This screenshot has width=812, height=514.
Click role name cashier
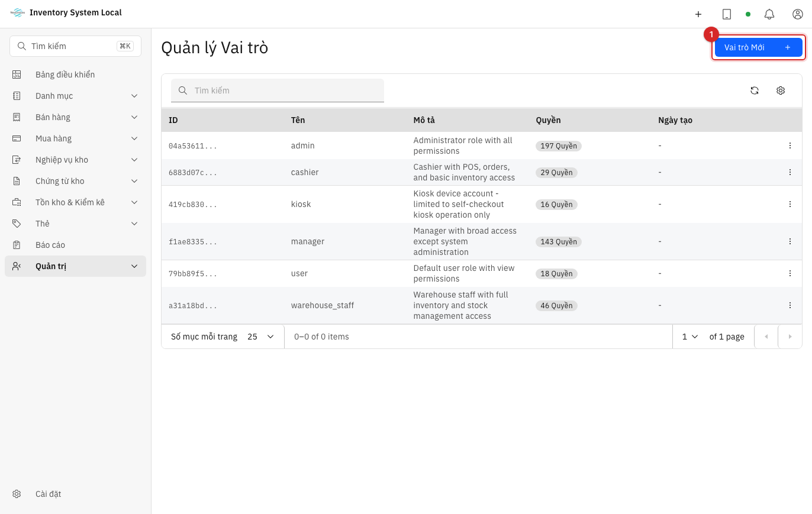pos(305,172)
